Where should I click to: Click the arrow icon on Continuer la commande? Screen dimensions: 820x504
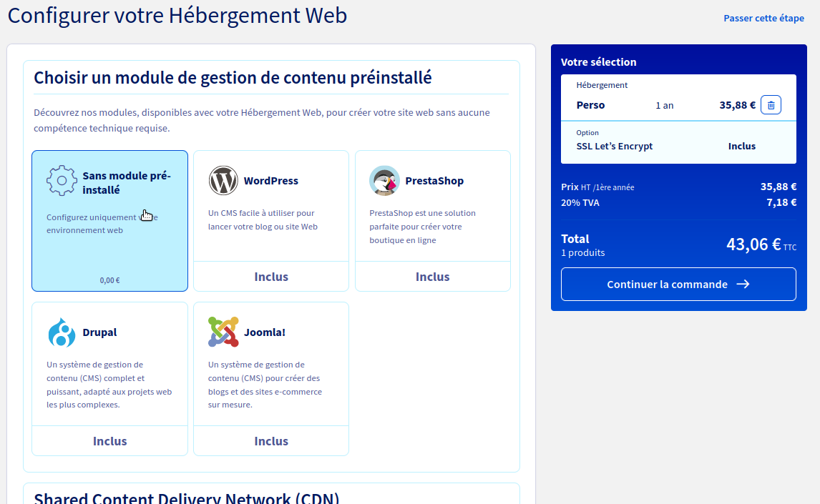pos(743,285)
